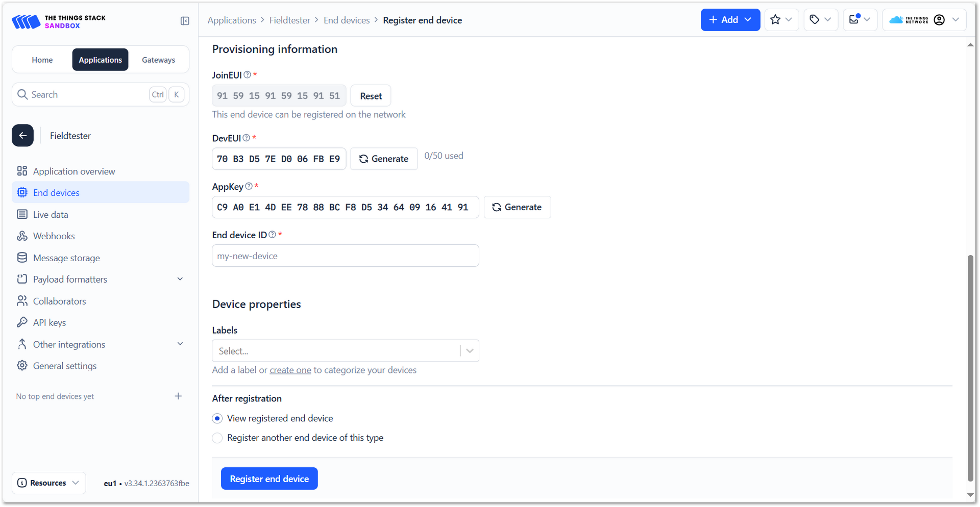
Task: Click the page's vertical scrollbar thumb
Action: click(970, 367)
